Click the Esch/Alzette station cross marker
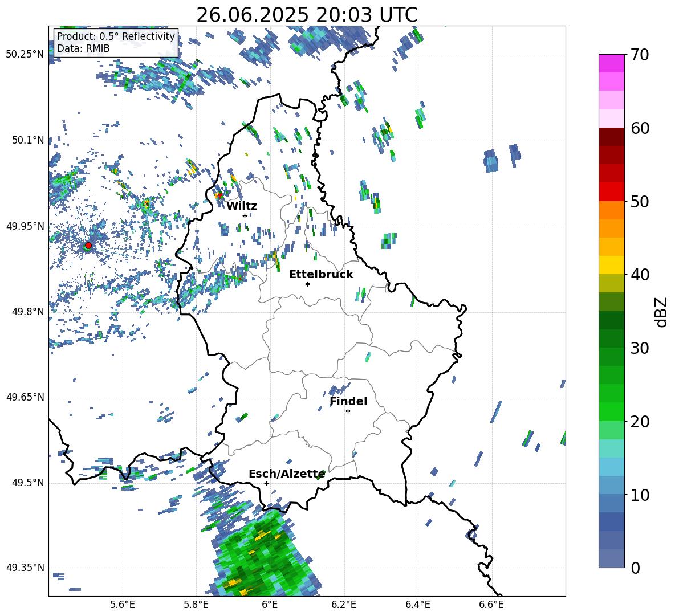Image resolution: width=675 pixels, height=616 pixels. pyautogui.click(x=266, y=483)
